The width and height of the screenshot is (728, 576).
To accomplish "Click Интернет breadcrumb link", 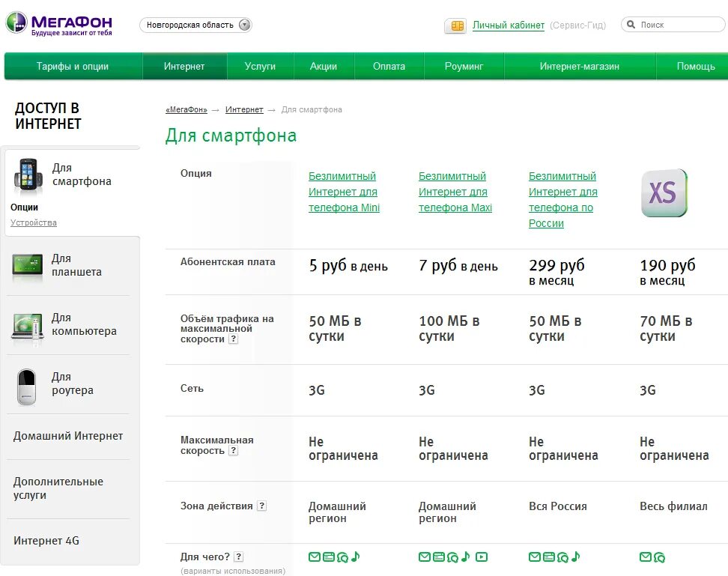I will [244, 110].
